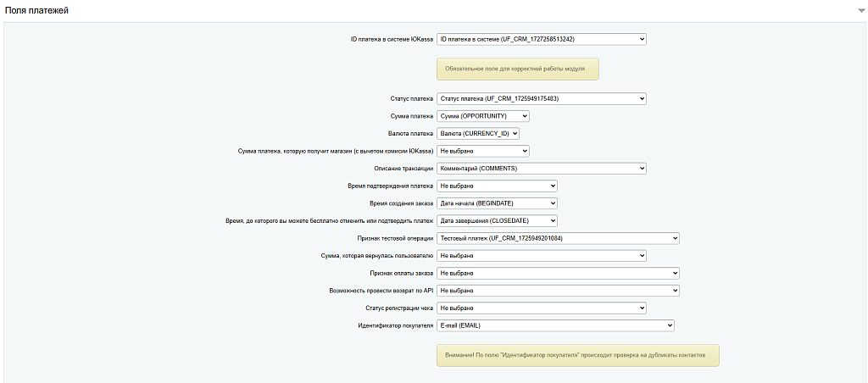Change the Время создания заказа field
This screenshot has height=383, width=868.
pos(497,203)
